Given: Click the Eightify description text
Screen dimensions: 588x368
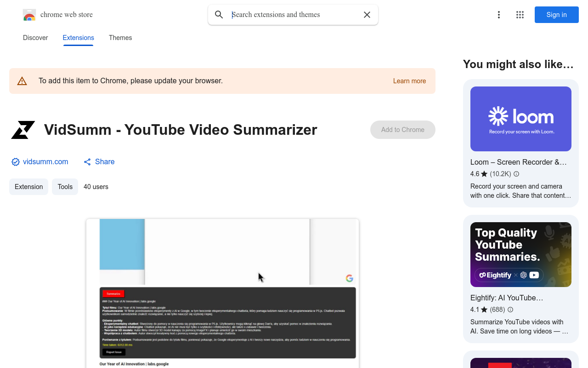Looking at the screenshot, I should 520,327.
